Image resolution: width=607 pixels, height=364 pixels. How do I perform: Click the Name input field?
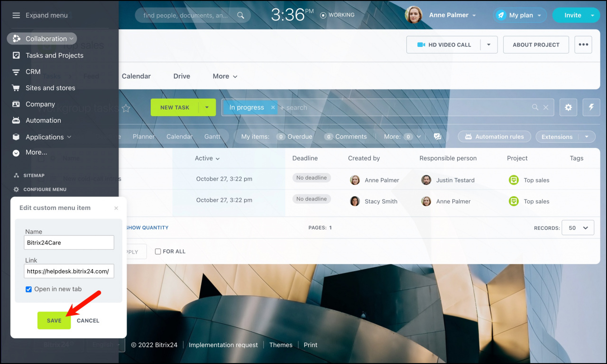pyautogui.click(x=69, y=243)
